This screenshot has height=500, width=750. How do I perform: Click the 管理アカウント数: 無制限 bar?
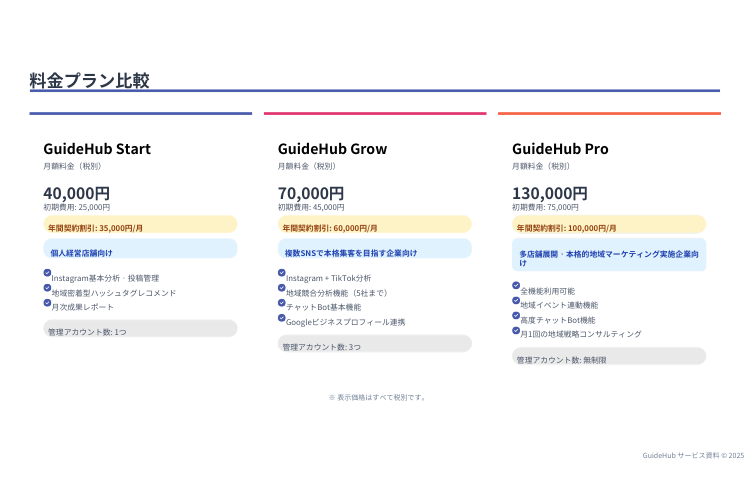point(609,358)
